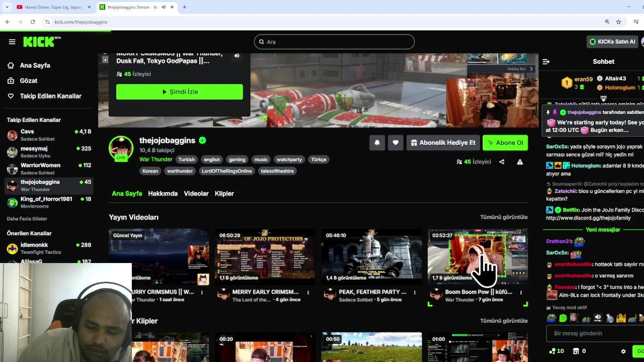644x362 pixels.
Task: Select the talesoftheshire tag
Action: 277,171
